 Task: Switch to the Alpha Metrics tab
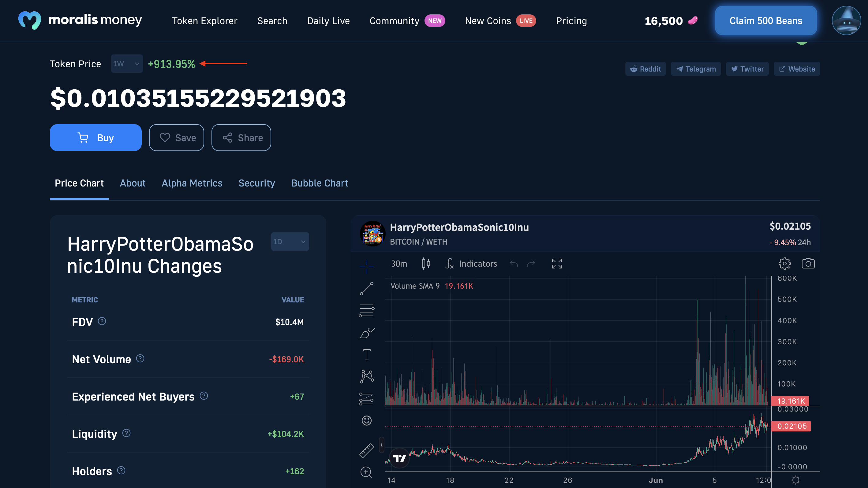(192, 183)
